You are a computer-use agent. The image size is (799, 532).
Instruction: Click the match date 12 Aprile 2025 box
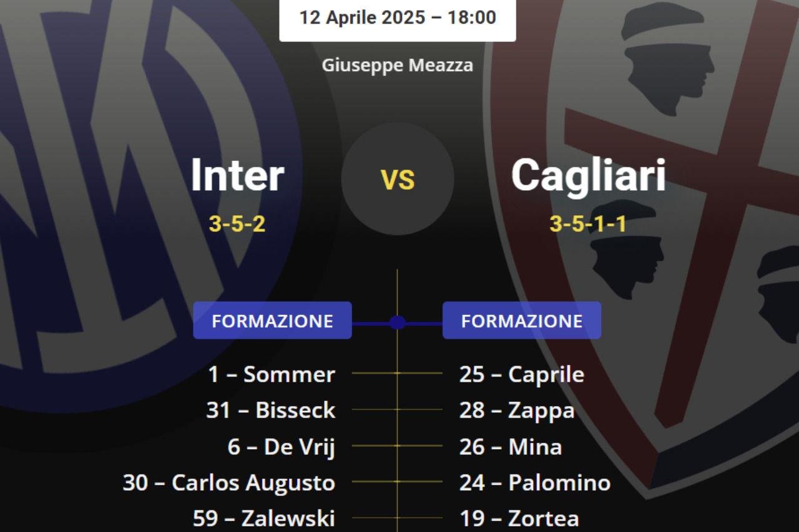398,17
